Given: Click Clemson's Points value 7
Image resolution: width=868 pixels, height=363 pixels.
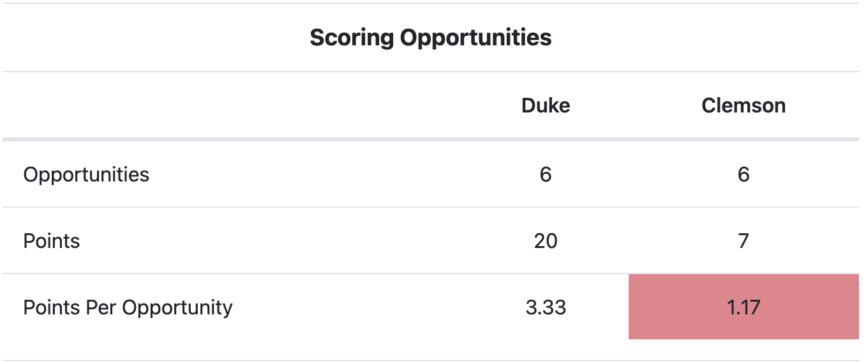Looking at the screenshot, I should pos(744,241).
